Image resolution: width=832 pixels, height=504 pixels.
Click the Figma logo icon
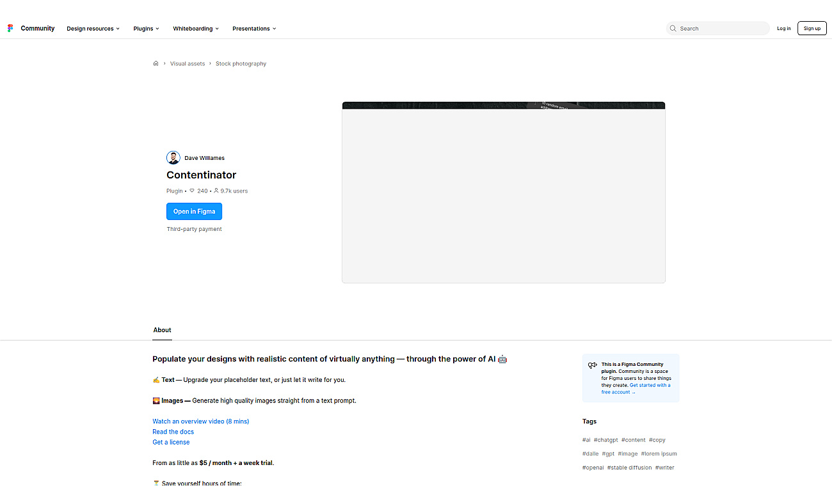click(x=10, y=28)
